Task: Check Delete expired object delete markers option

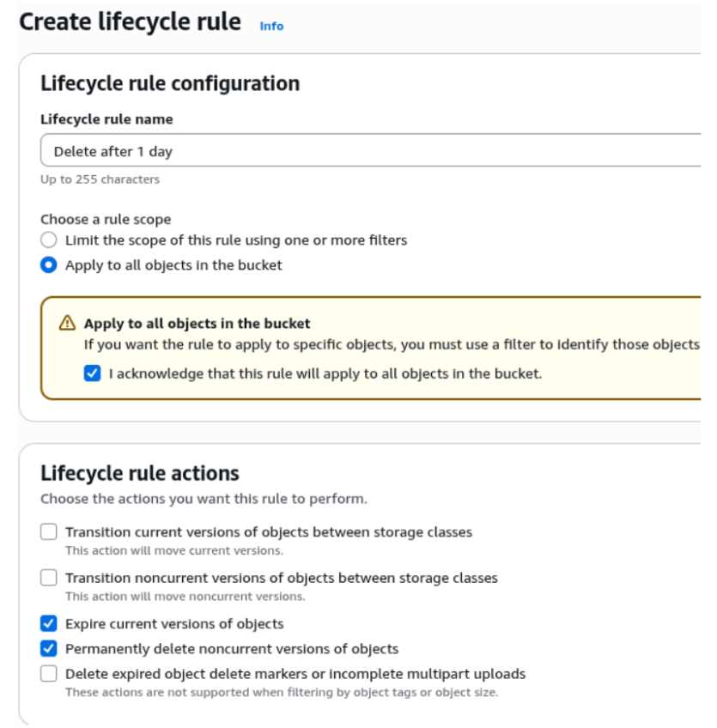Action: point(48,673)
